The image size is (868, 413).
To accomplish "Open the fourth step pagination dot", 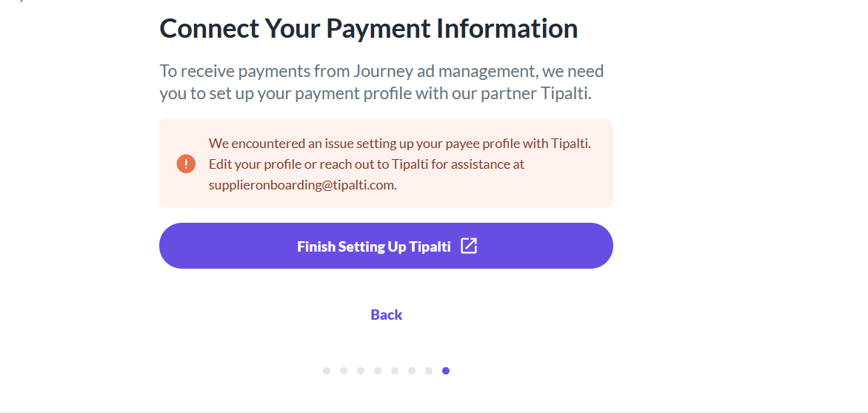I will [x=378, y=371].
